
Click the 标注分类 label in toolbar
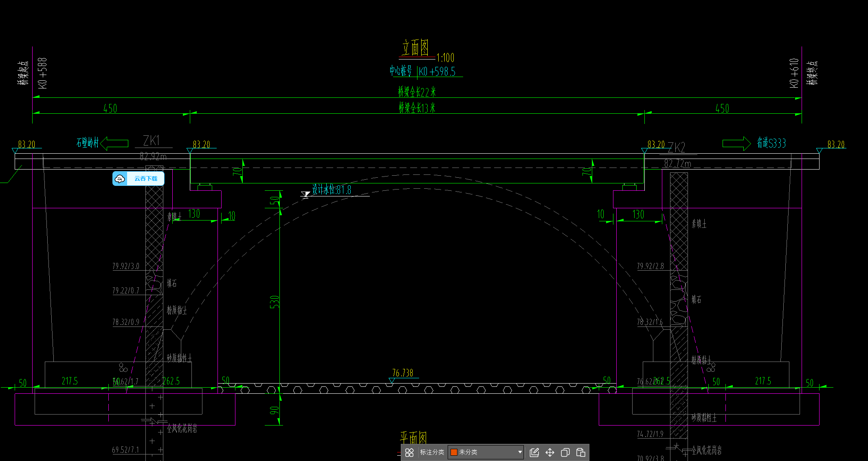click(432, 452)
